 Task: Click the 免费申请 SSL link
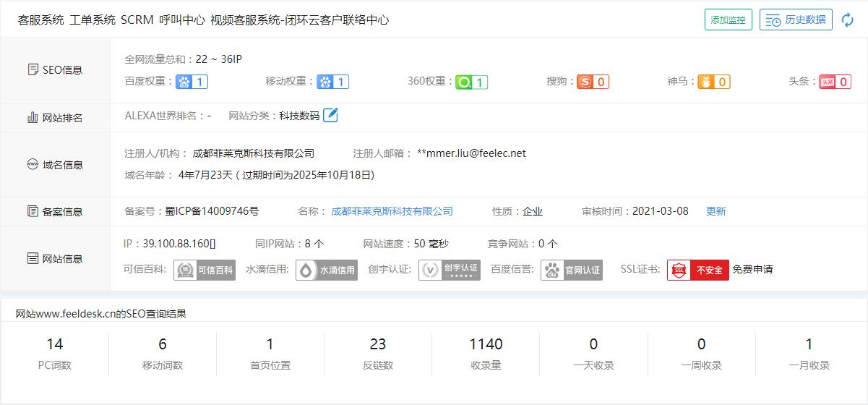click(x=752, y=270)
